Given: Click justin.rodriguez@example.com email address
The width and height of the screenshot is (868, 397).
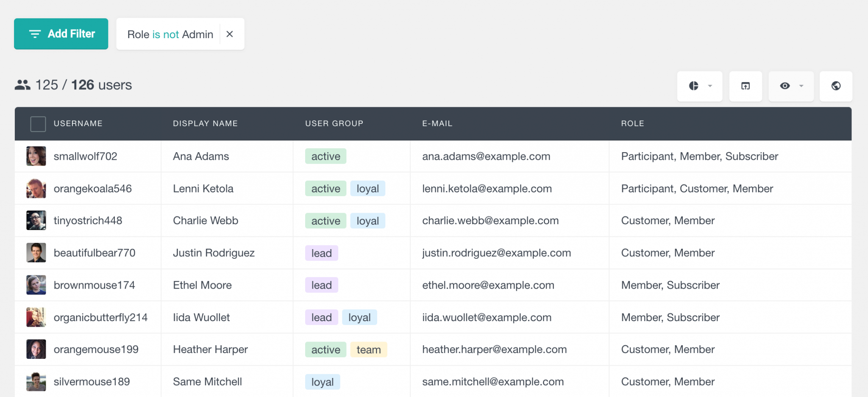Looking at the screenshot, I should [x=496, y=253].
